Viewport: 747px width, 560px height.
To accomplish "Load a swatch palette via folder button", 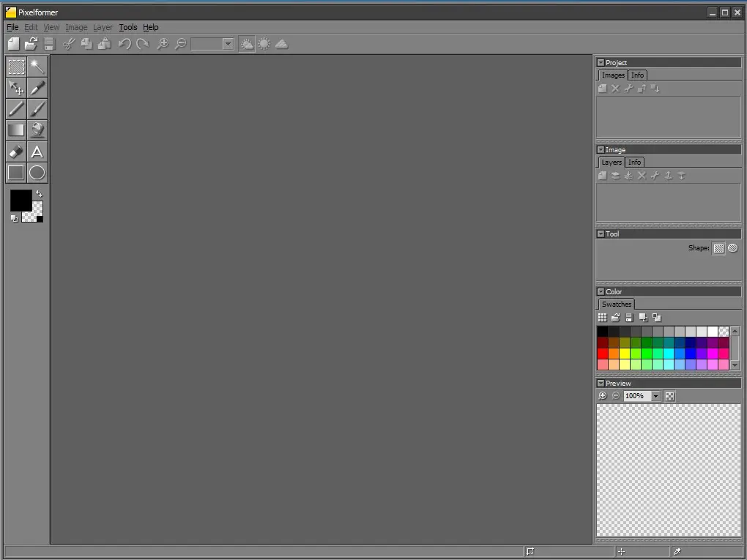I will (615, 318).
